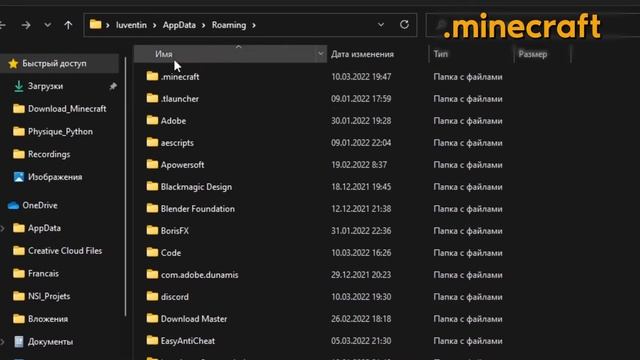Viewport: 640px width, 360px height.
Task: Expand the Документы sidebar node
Action: [3, 342]
